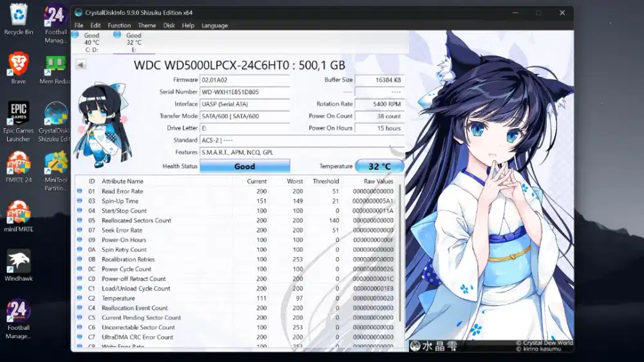Image resolution: width=644 pixels, height=362 pixels.
Task: Click the Power On Count value
Action: (x=379, y=117)
